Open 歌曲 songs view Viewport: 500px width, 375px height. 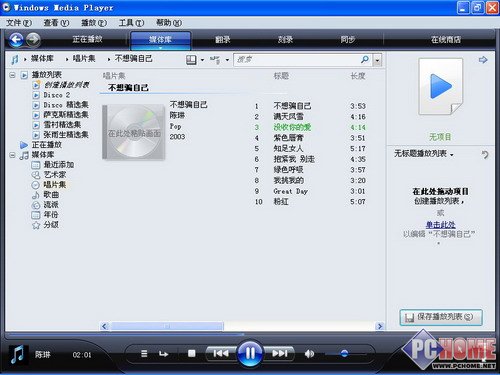pos(51,195)
